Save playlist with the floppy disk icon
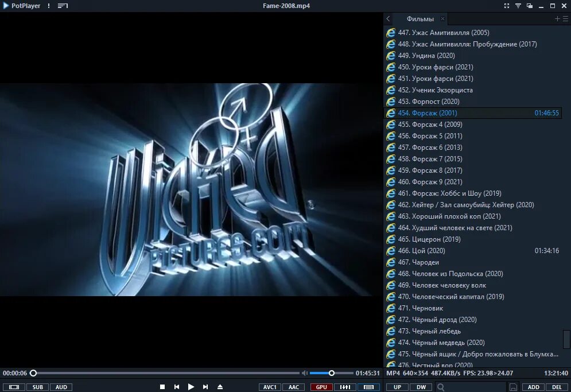Screen dimensions: 571x392 [x=513, y=387]
